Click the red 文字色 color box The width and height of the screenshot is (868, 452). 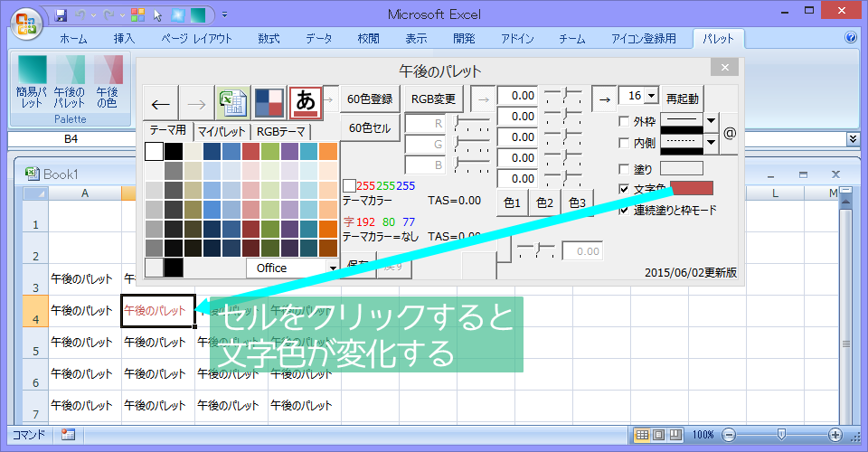point(692,188)
